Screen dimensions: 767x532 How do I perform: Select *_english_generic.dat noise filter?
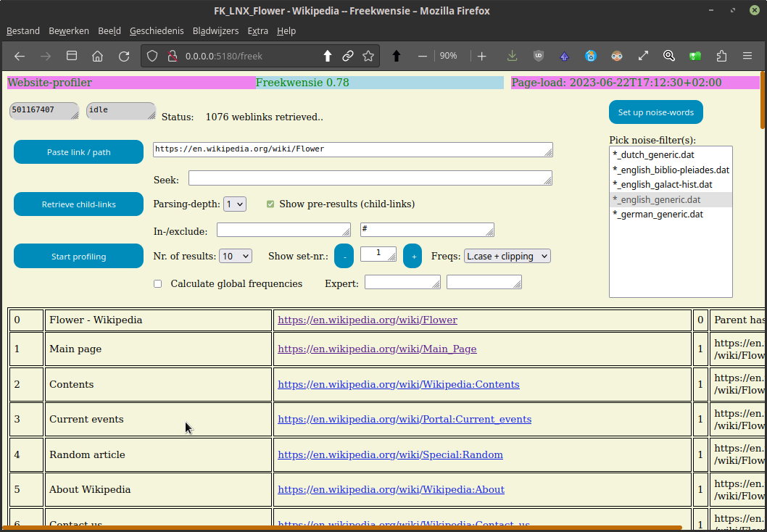coord(671,199)
